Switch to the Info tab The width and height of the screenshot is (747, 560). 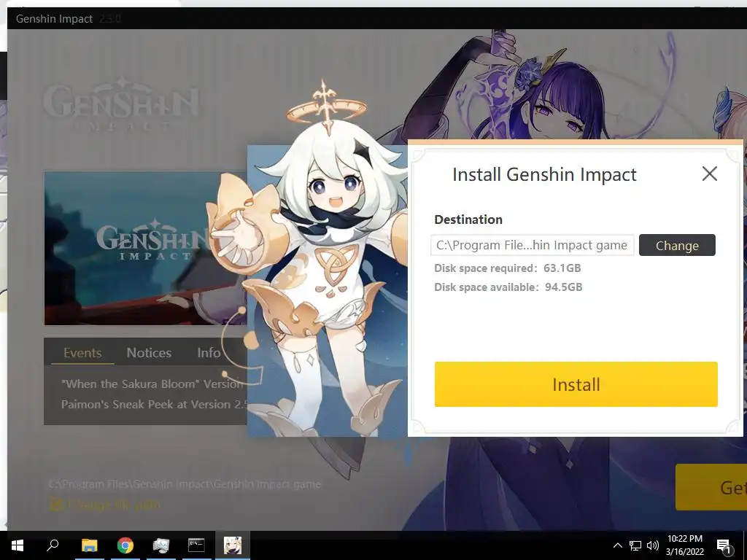pyautogui.click(x=209, y=353)
